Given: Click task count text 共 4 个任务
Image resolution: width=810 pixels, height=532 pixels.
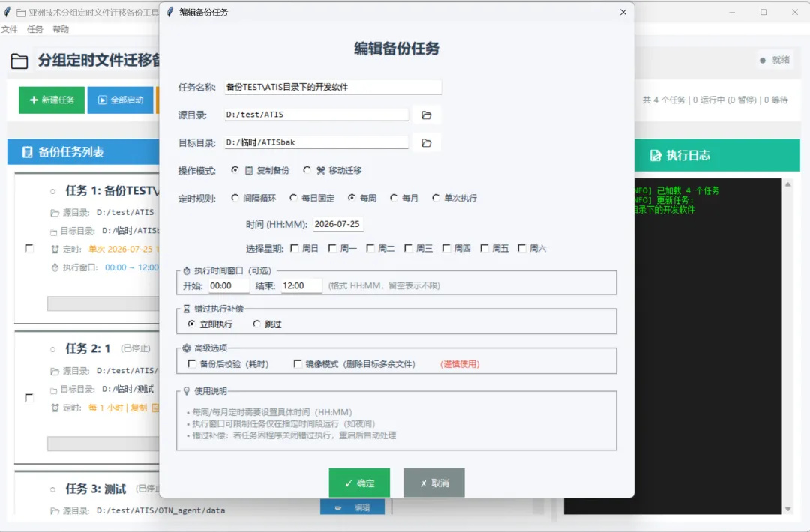Looking at the screenshot, I should pyautogui.click(x=663, y=100).
